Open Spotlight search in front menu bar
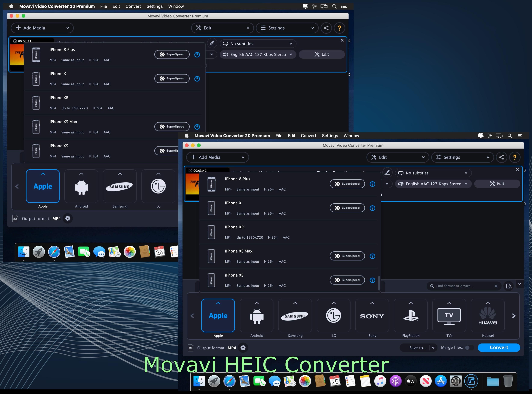 point(510,136)
